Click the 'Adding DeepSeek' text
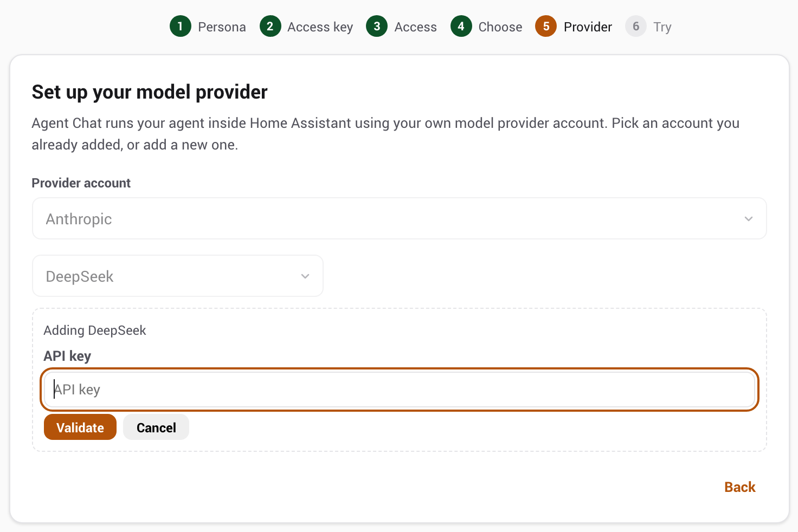This screenshot has width=798, height=532. (95, 330)
